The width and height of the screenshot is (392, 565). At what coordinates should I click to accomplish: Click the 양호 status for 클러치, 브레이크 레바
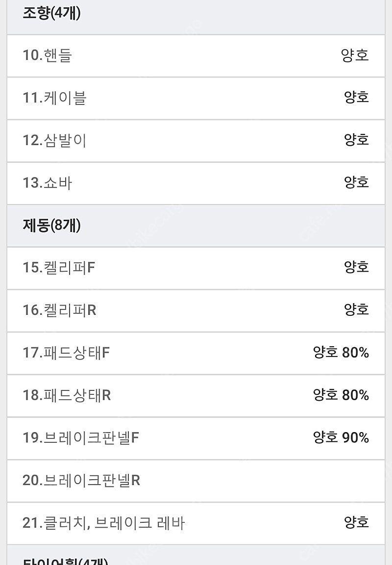click(x=356, y=522)
